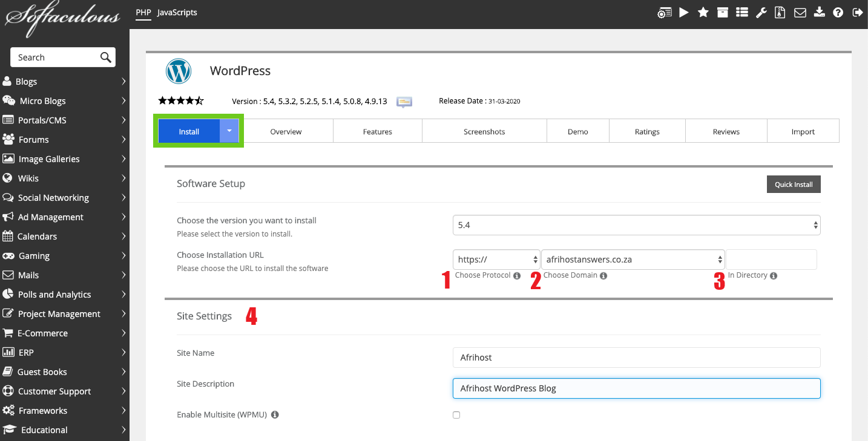Viewport: 868px width, 441px height.
Task: Switch to the Features tab
Action: click(377, 131)
